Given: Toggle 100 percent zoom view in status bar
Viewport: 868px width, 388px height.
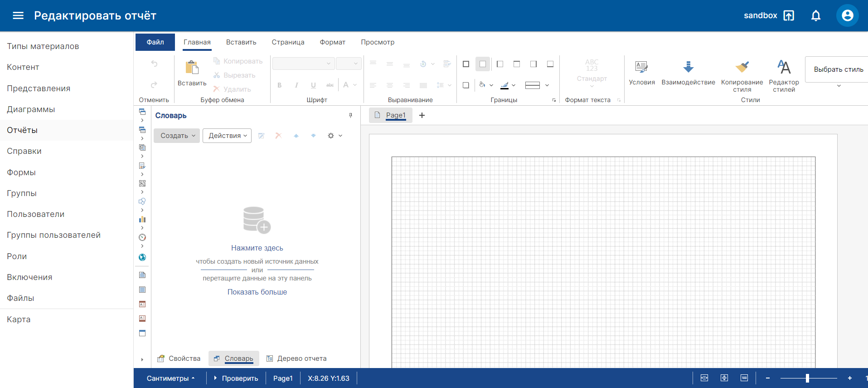Looking at the screenshot, I should (x=744, y=378).
